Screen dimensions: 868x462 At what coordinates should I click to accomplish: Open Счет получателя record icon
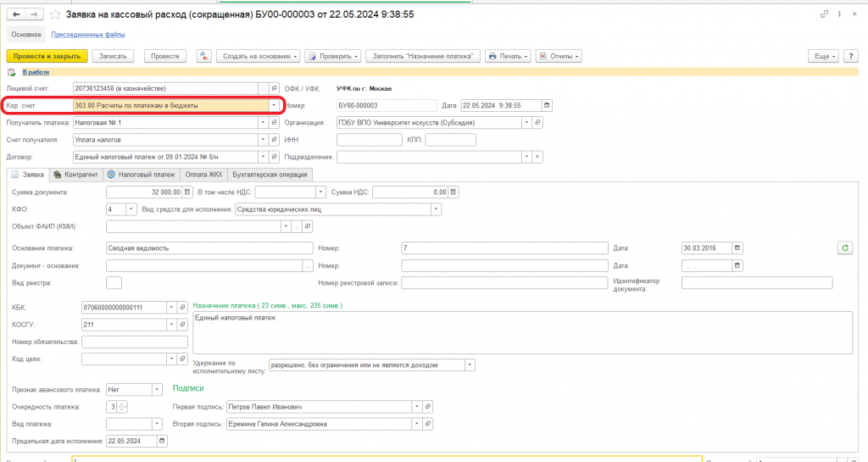(x=274, y=140)
